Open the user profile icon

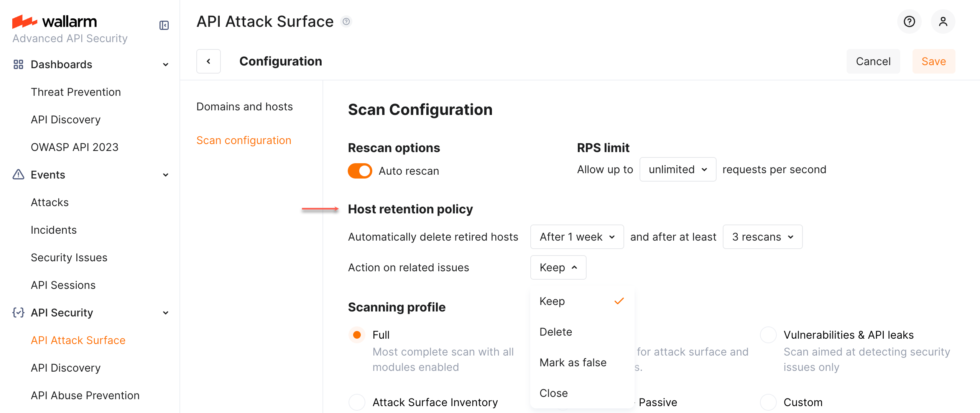click(x=943, y=21)
